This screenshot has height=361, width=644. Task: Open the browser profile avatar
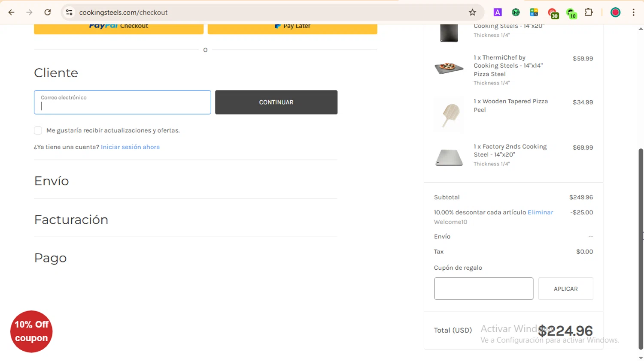[615, 12]
